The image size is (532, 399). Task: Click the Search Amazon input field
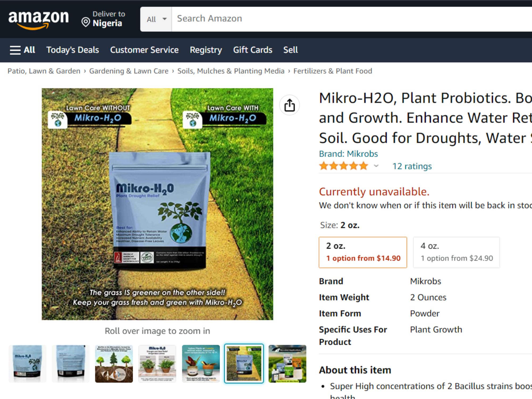[352, 19]
